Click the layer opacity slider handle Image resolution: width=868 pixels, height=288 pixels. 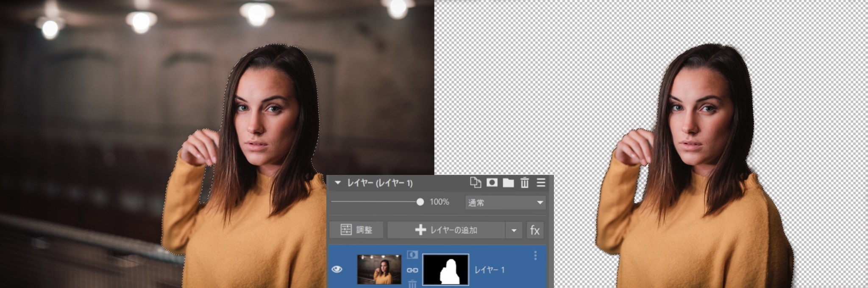tap(420, 202)
